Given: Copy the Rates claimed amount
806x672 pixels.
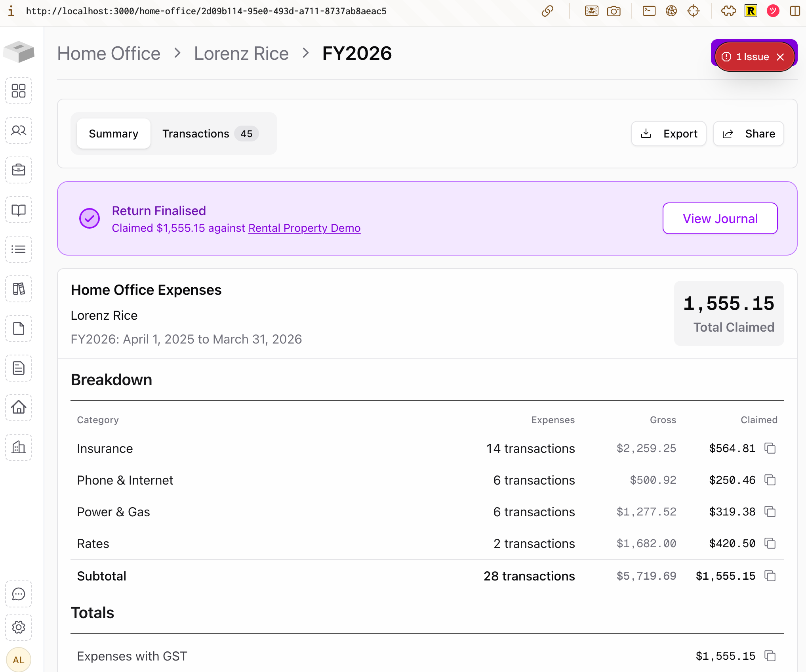Looking at the screenshot, I should (x=770, y=543).
